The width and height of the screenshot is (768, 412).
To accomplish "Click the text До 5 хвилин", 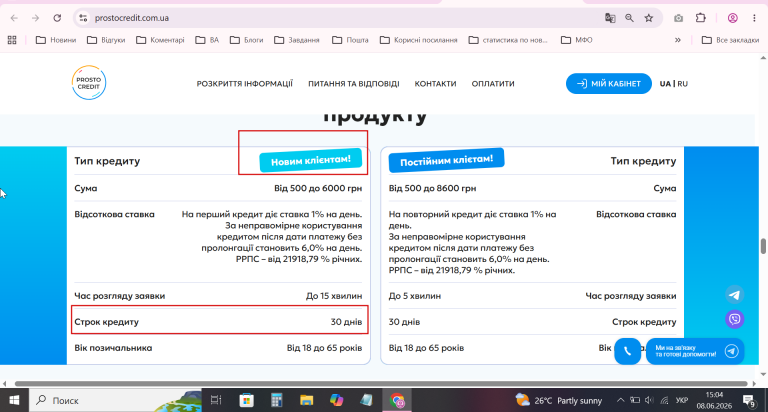I will [414, 296].
